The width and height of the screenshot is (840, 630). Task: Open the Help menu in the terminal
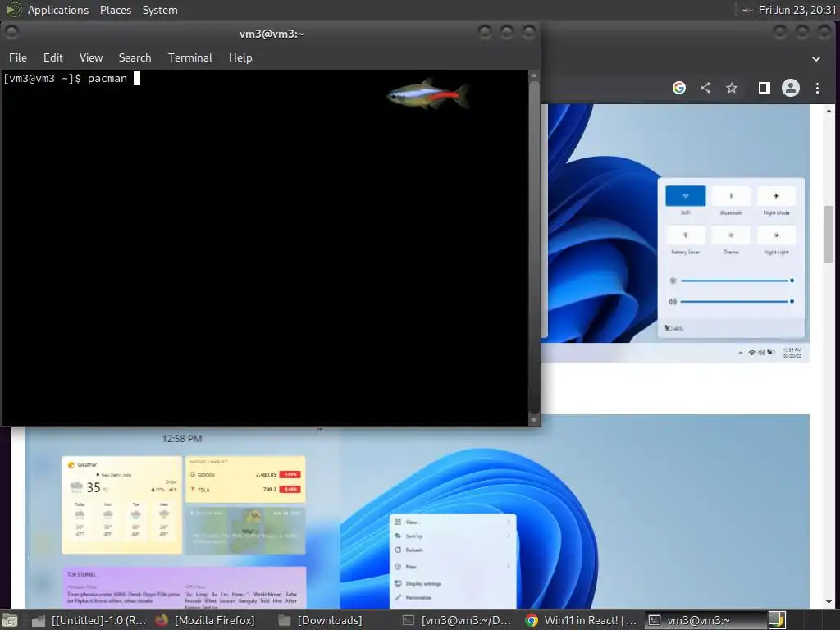[240, 57]
